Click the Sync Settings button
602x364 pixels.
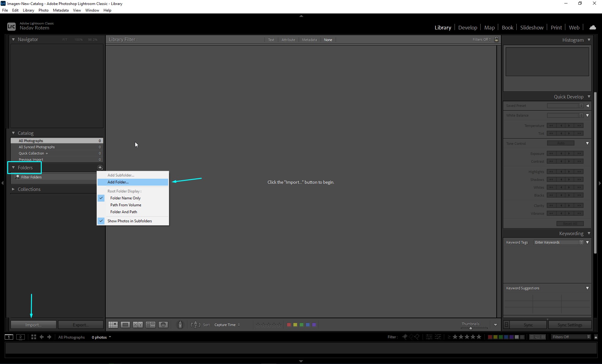pos(569,325)
